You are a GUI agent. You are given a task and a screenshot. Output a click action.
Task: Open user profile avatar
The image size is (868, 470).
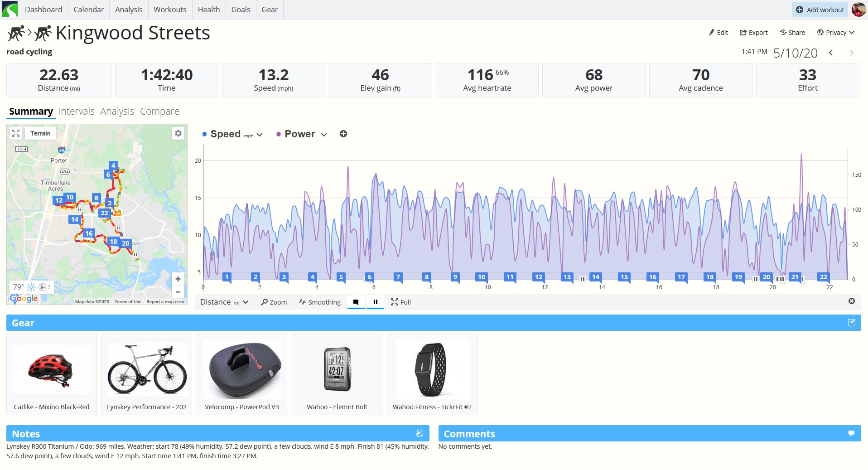858,10
